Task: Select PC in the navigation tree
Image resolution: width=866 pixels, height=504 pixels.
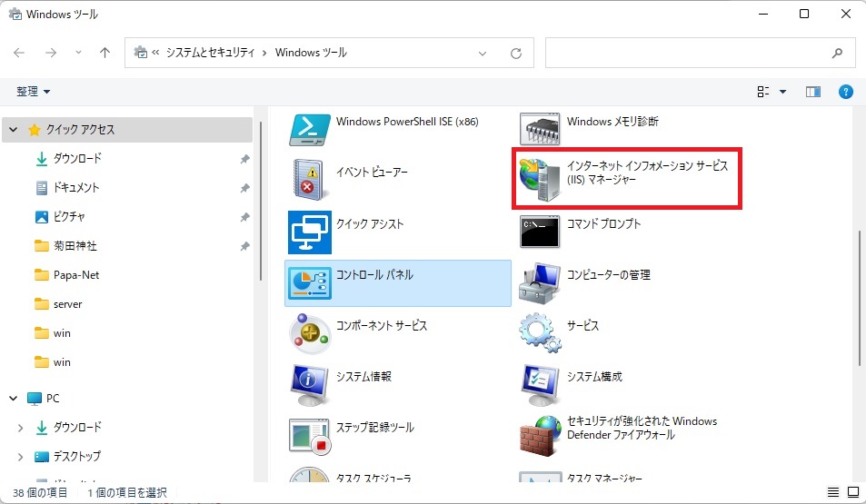Action: [53, 398]
